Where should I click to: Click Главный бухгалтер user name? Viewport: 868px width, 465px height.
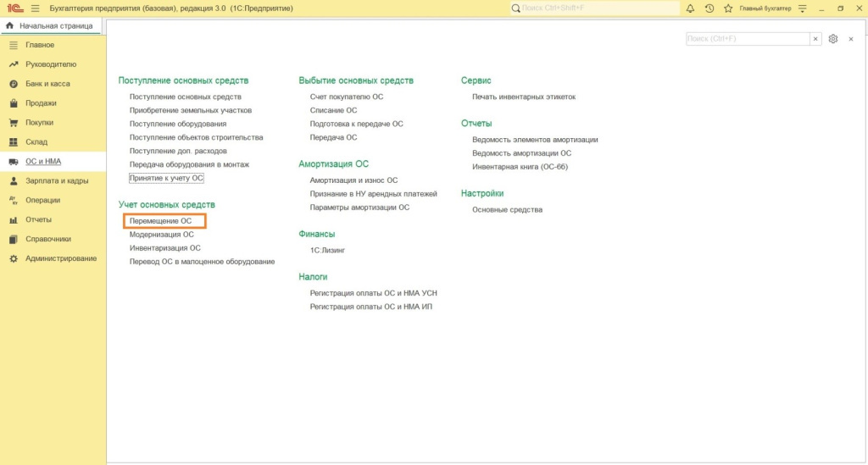click(x=765, y=8)
